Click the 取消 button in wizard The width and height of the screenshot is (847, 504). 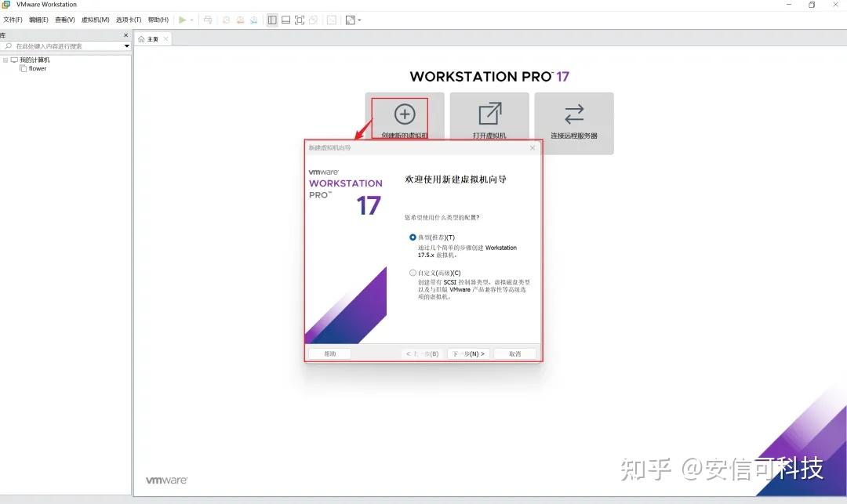(514, 354)
